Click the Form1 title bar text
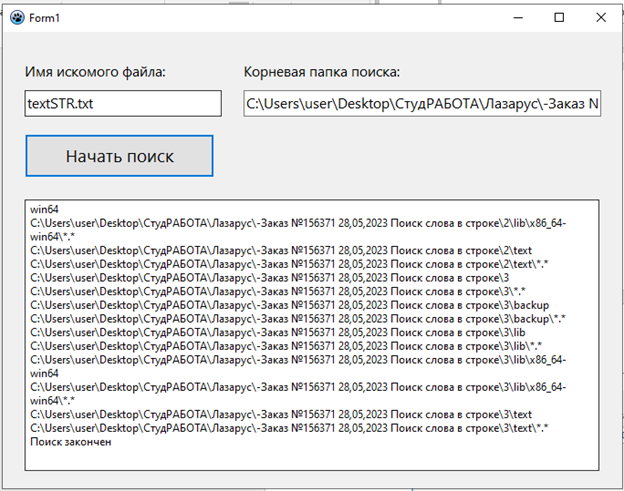The image size is (624, 491). tap(46, 17)
